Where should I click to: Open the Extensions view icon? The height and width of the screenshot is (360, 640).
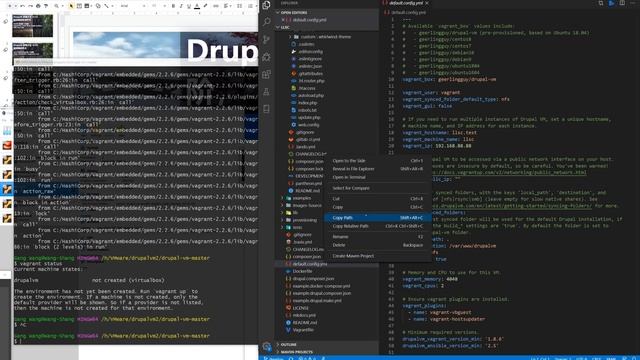(x=267, y=74)
